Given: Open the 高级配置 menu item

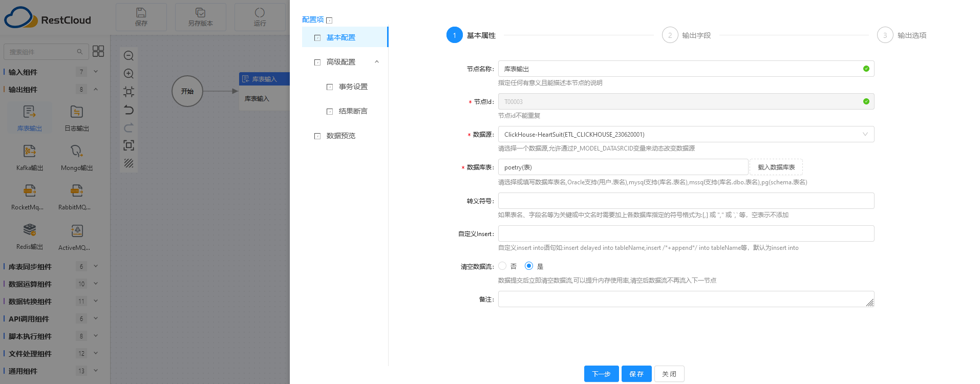Looking at the screenshot, I should point(345,62).
